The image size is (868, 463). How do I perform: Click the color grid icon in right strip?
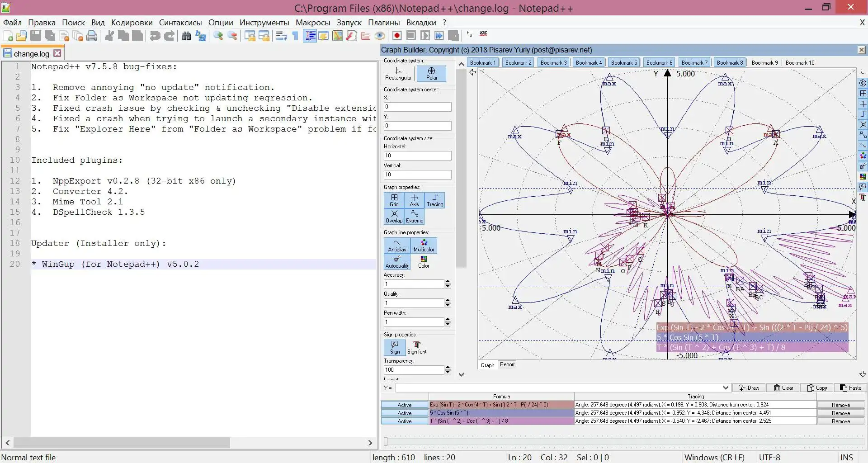863,177
